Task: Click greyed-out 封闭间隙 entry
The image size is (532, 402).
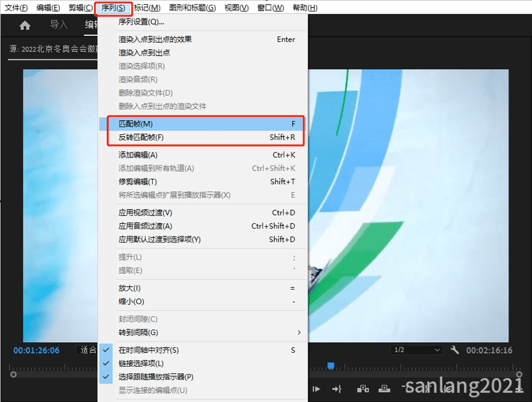Action: pyautogui.click(x=203, y=319)
